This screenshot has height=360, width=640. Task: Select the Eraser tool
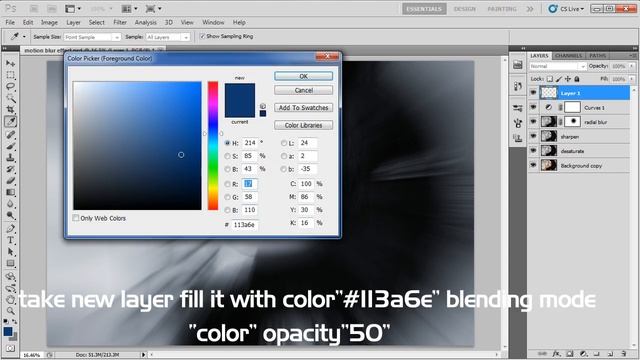(11, 180)
